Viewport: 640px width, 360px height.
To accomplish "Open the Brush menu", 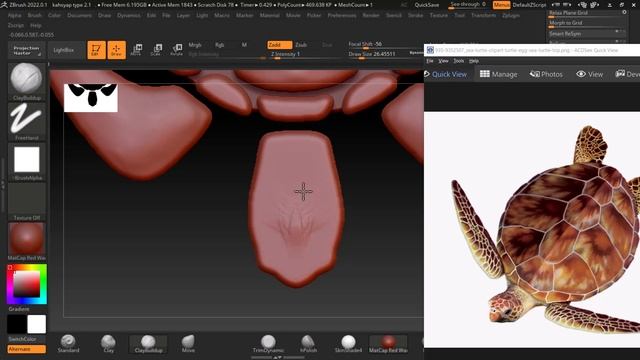I will (35, 15).
